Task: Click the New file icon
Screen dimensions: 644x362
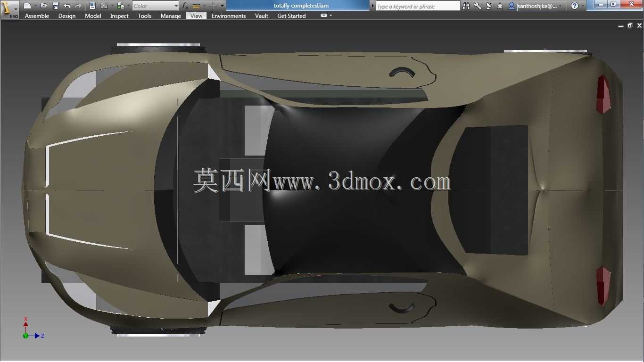Action: [x=27, y=6]
